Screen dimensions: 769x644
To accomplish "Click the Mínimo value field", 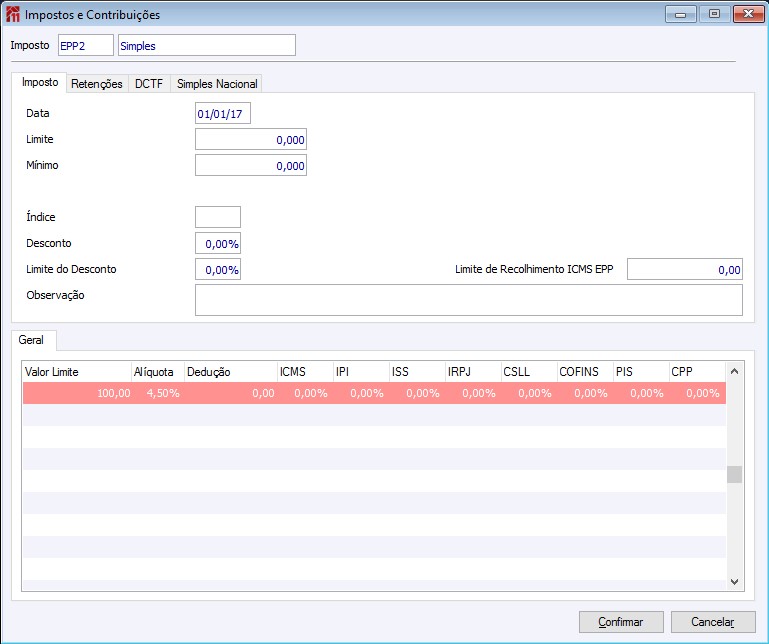I will [251, 165].
